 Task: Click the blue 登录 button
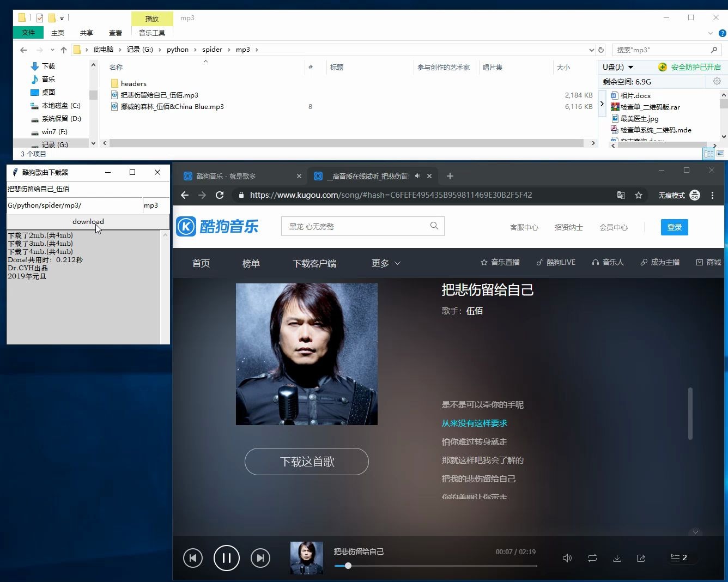tap(675, 227)
